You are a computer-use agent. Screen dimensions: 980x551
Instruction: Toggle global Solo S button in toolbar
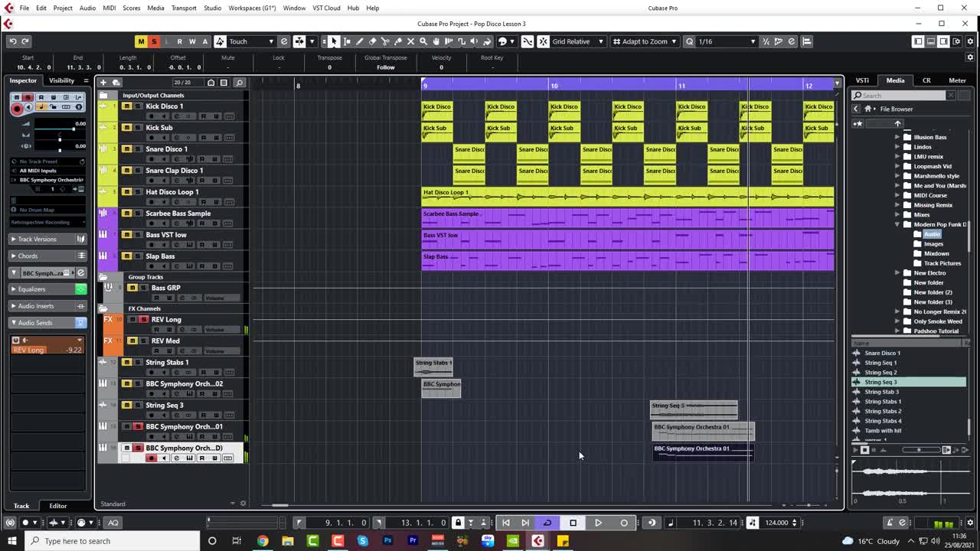coord(154,41)
